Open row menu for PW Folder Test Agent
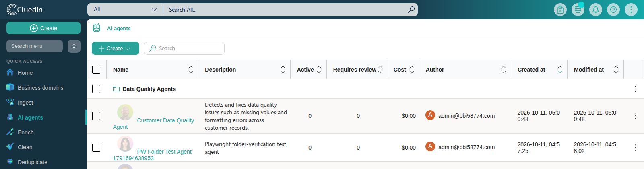Viewport: 644px width, 169px height. coord(635,148)
